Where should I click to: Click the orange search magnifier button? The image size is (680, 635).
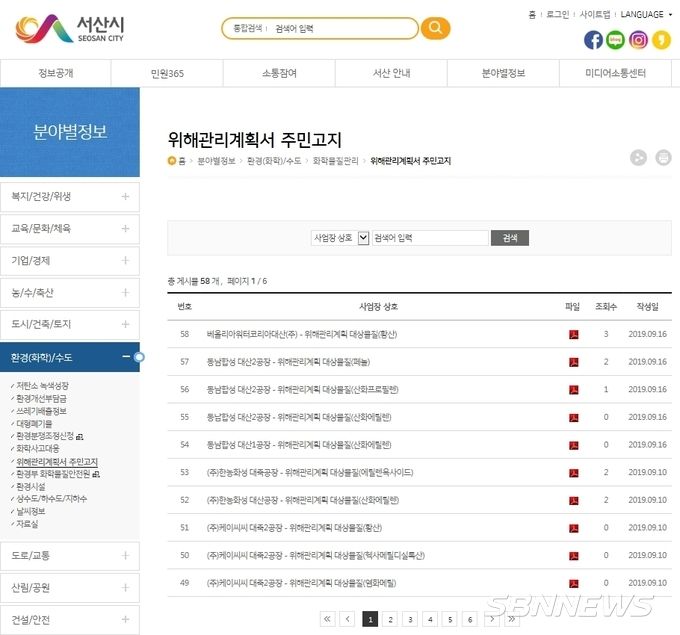click(435, 28)
